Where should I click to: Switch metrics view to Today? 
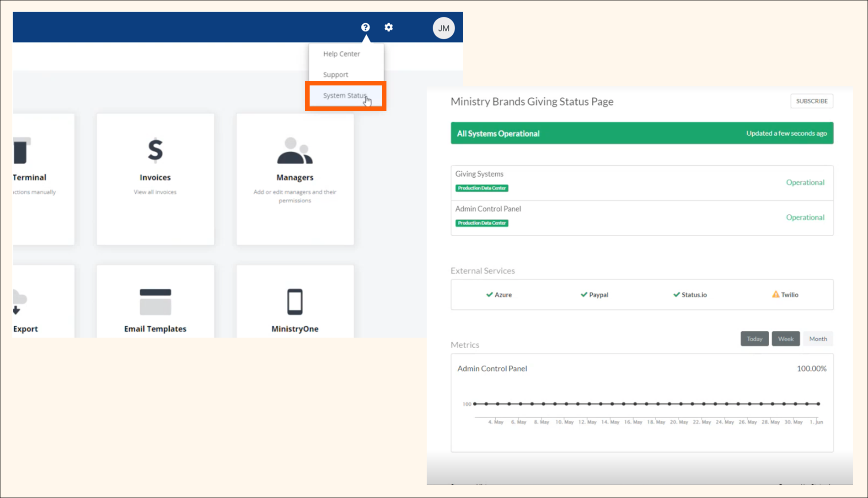[x=754, y=339]
